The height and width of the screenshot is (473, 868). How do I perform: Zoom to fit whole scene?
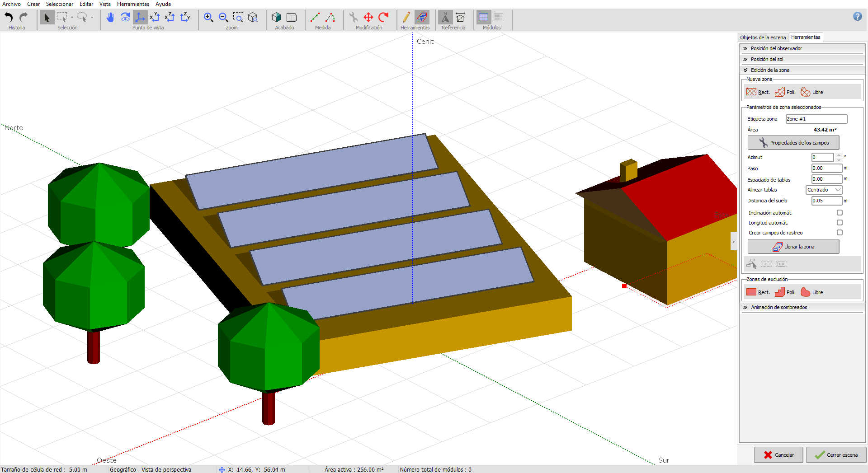click(253, 17)
